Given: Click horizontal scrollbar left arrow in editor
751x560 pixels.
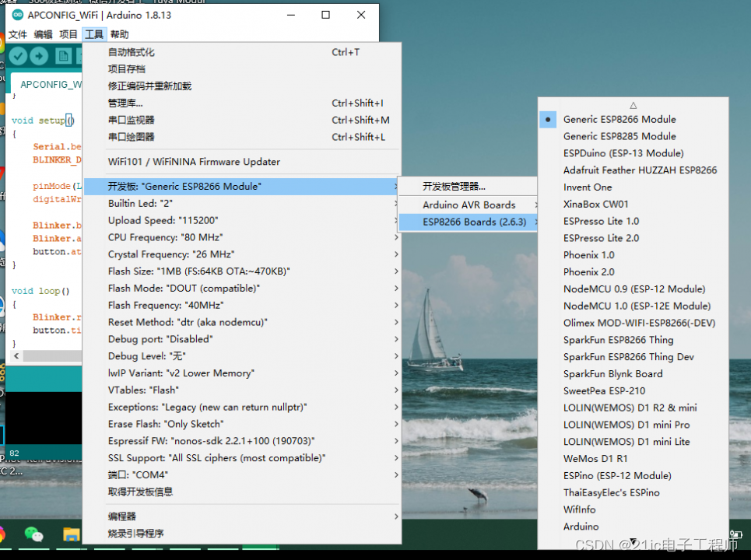Looking at the screenshot, I should 17,356.
